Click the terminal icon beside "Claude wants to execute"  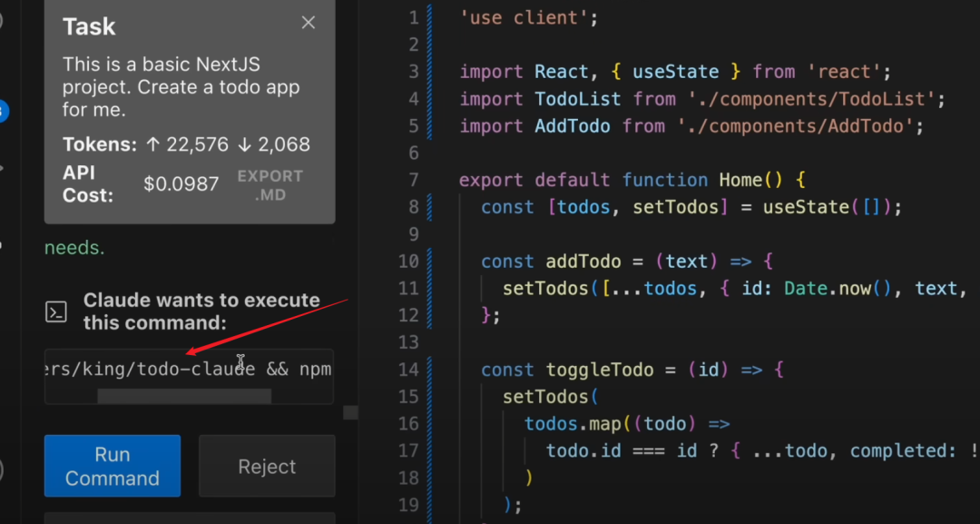coord(56,311)
